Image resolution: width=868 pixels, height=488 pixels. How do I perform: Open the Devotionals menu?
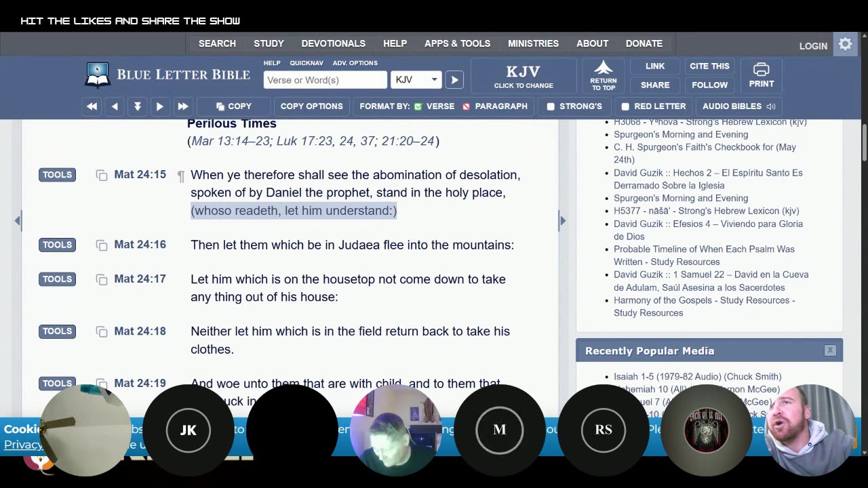333,43
